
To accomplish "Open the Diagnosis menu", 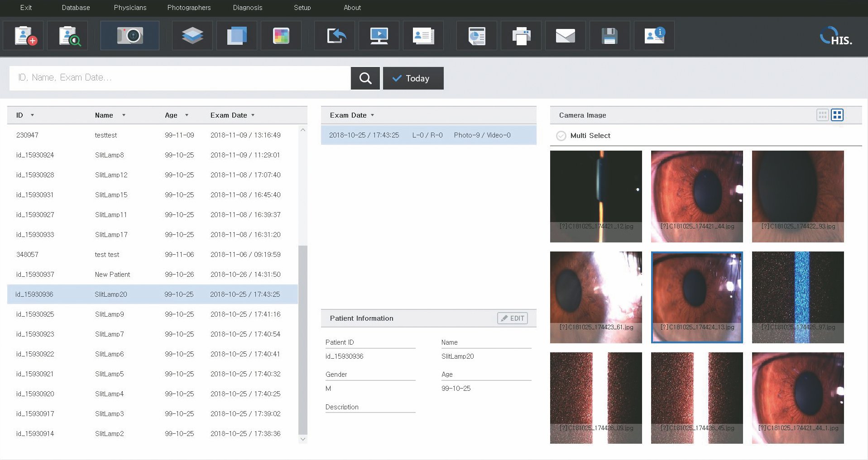I will coord(247,8).
